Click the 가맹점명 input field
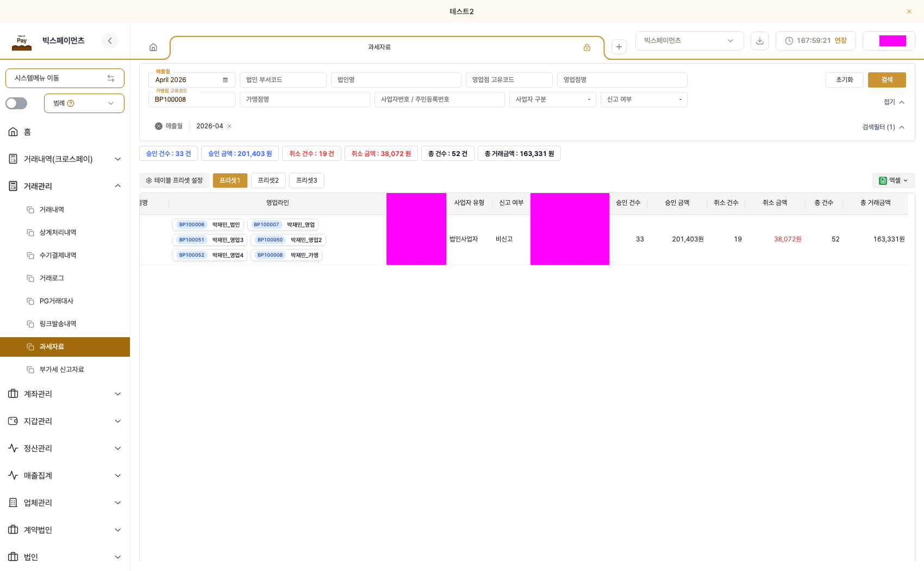 tap(305, 100)
